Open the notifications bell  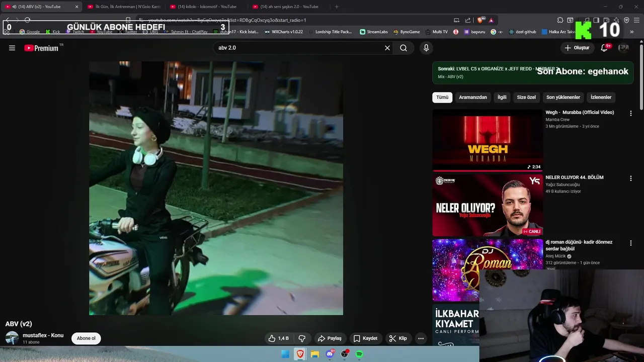coord(604,48)
